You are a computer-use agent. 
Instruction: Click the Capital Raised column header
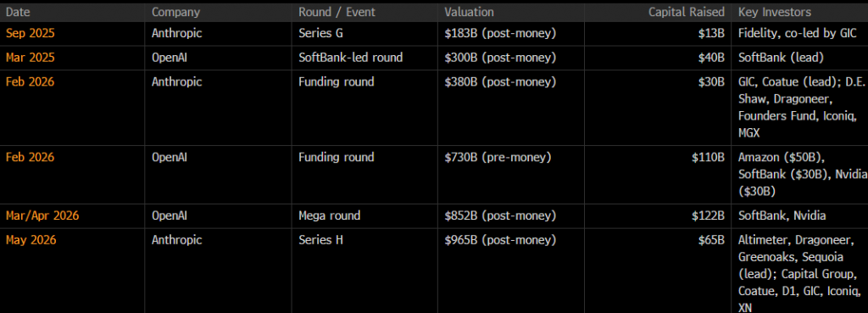(687, 12)
